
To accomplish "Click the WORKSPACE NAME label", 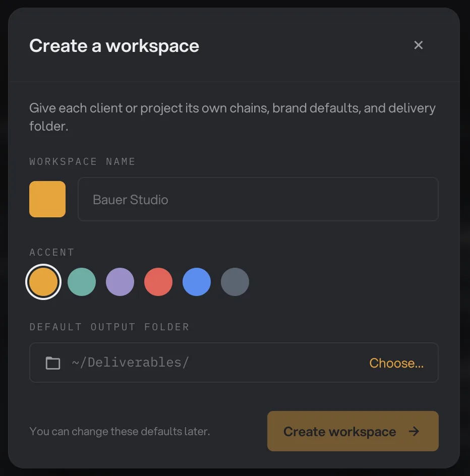I will click(x=82, y=161).
